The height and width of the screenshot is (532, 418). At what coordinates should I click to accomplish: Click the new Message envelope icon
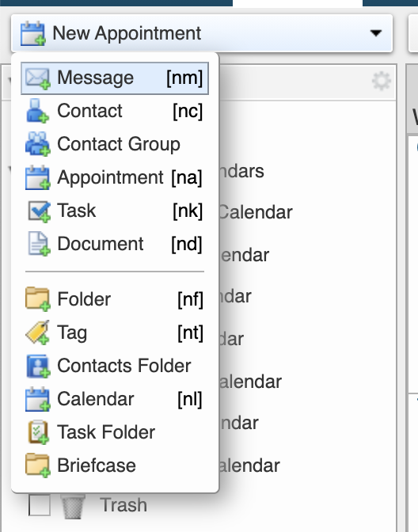(38, 78)
